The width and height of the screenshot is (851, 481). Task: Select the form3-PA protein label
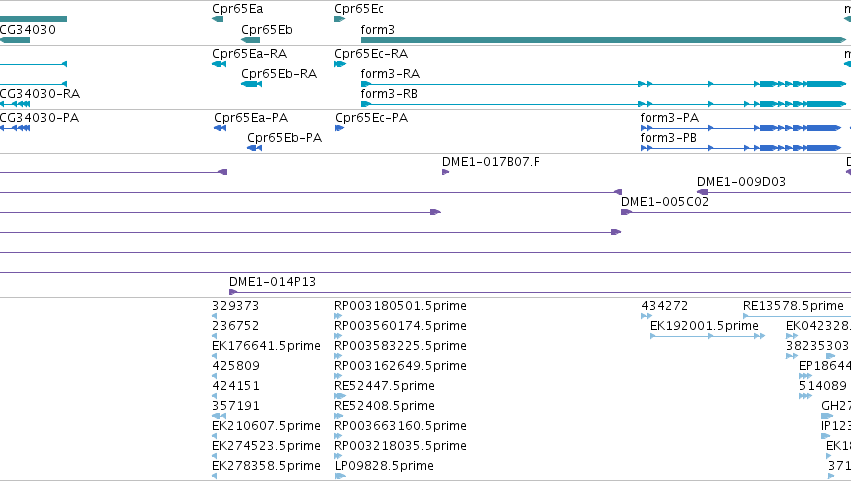click(x=670, y=118)
